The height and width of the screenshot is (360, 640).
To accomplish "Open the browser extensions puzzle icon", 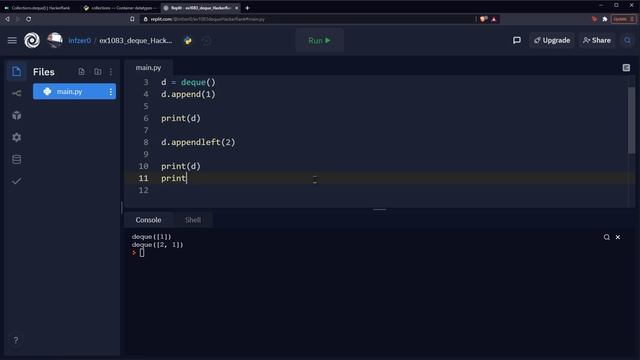I will 605,19.
